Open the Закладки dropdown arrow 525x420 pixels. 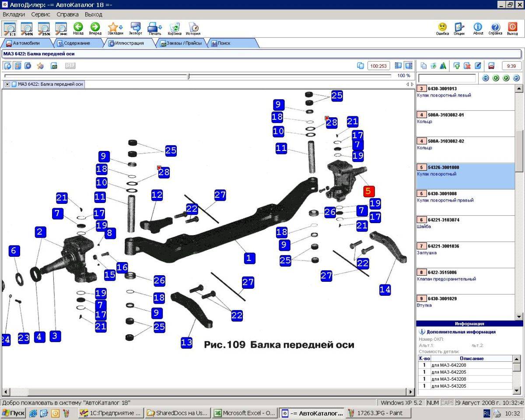tap(121, 27)
